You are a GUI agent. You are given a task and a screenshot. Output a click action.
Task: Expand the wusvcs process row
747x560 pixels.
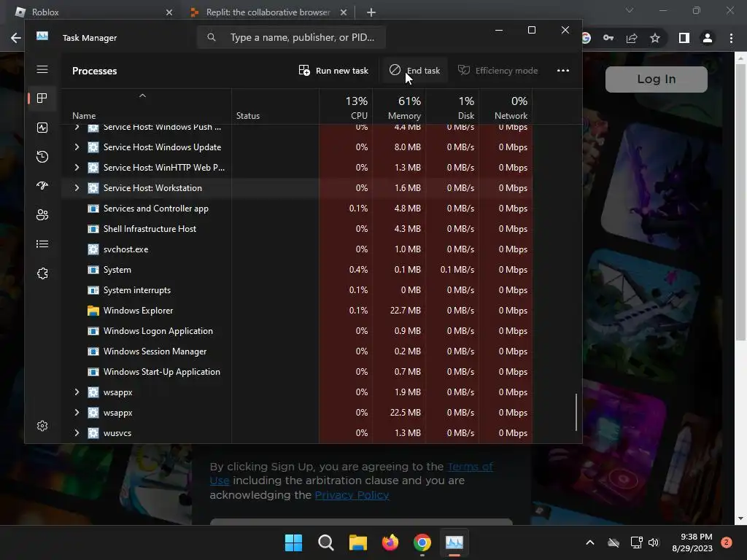[x=77, y=433]
